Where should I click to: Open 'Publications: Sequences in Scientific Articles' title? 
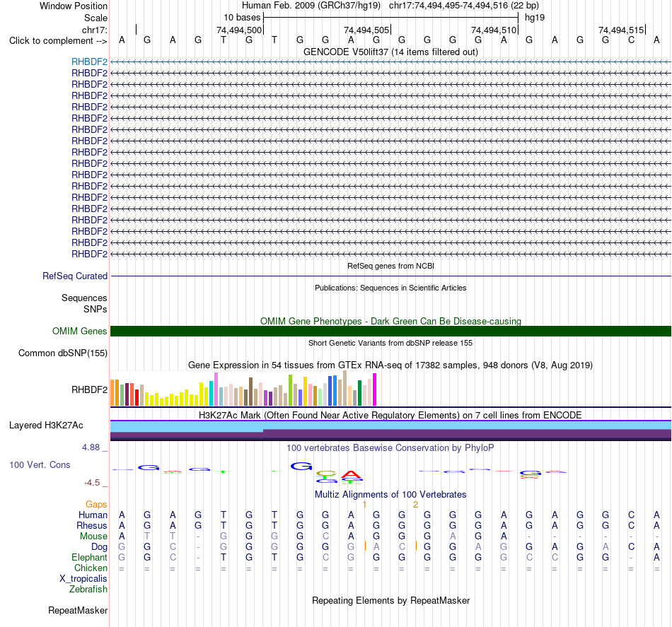390,288
